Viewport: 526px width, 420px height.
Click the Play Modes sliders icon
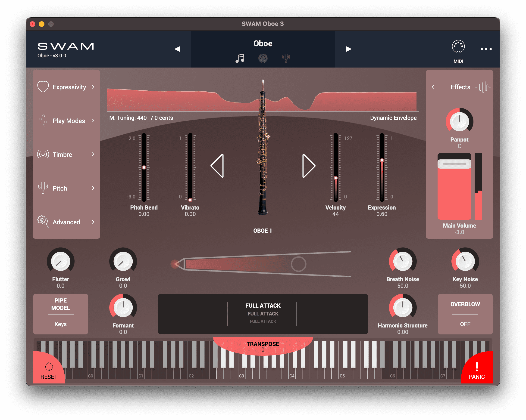pyautogui.click(x=43, y=120)
